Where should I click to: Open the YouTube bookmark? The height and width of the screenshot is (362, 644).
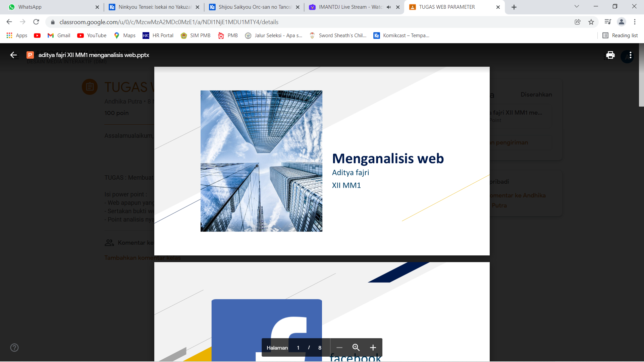pos(92,36)
